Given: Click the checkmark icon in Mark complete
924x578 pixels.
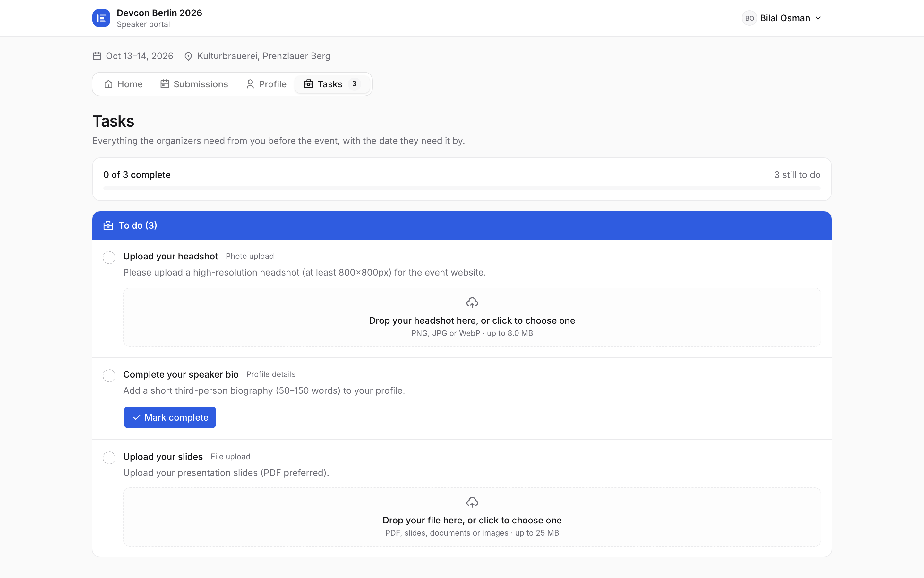Looking at the screenshot, I should [136, 417].
